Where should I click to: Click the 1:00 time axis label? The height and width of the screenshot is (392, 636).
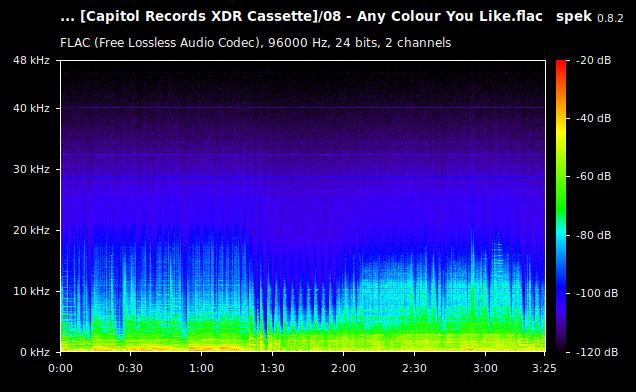[202, 368]
